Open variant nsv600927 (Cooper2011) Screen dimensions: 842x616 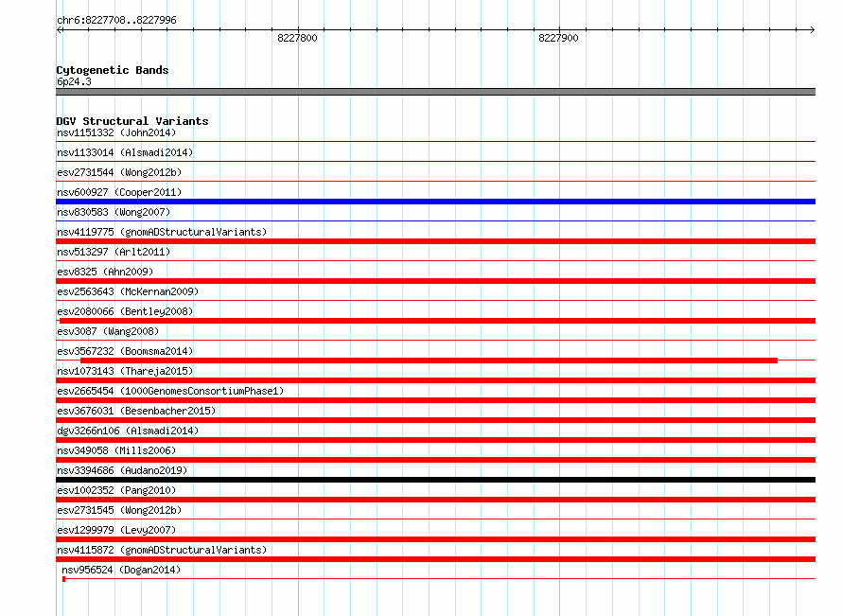pos(119,192)
